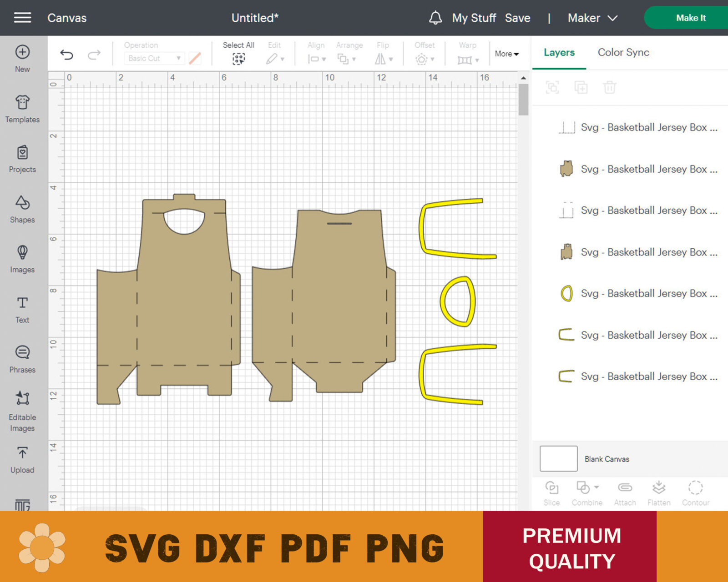Click the Contour tool
The image size is (728, 582).
coord(695,493)
